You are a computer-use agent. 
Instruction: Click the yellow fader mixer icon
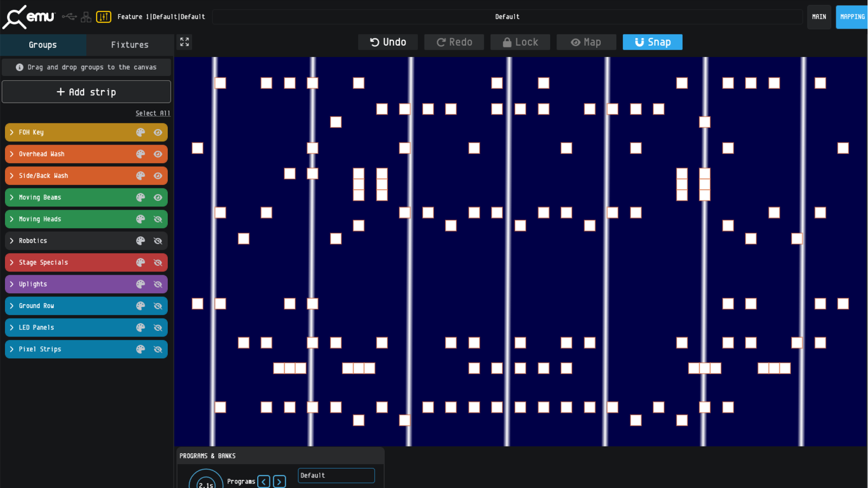(104, 17)
